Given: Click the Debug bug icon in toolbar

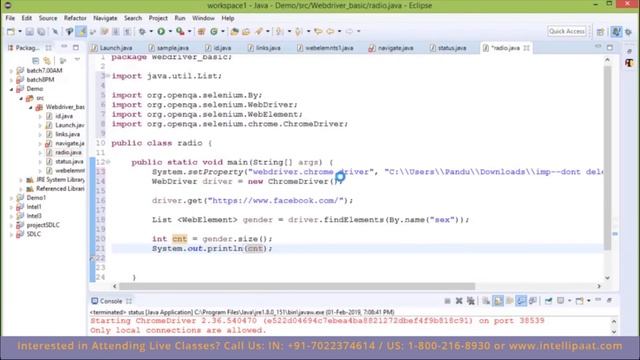Looking at the screenshot, I should (142, 31).
